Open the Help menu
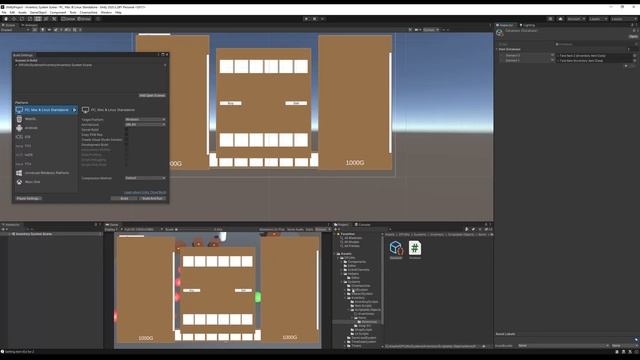The height and width of the screenshot is (360, 640). point(118,13)
